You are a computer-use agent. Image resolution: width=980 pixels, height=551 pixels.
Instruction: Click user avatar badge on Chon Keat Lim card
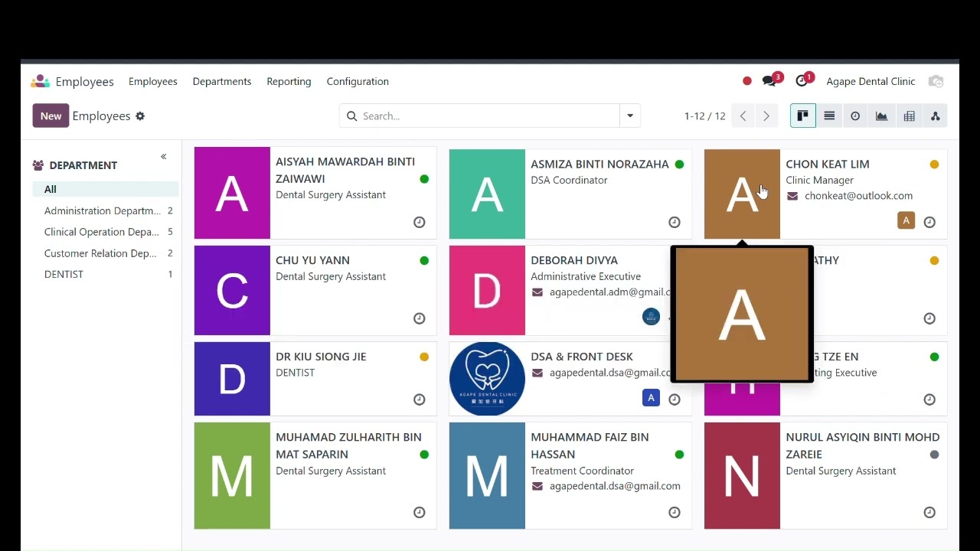(x=906, y=221)
